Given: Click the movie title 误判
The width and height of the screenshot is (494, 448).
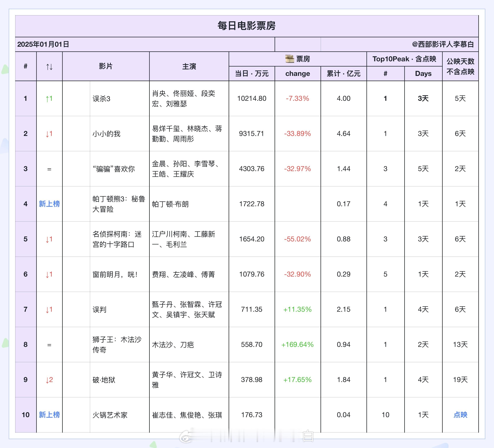Looking at the screenshot, I should click(x=99, y=310).
